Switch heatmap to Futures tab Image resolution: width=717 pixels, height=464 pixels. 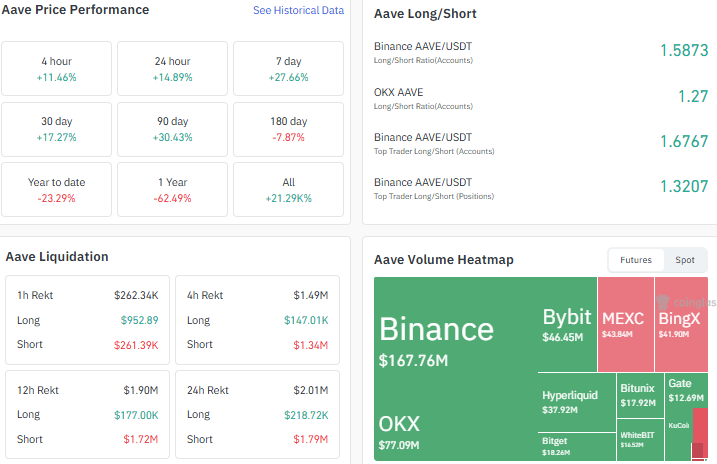click(636, 260)
